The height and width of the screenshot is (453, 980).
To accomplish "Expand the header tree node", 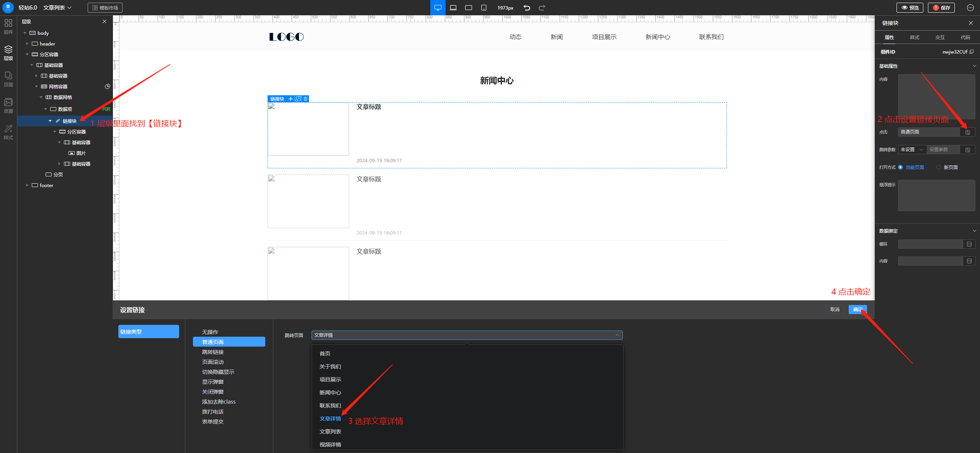I will click(x=27, y=44).
